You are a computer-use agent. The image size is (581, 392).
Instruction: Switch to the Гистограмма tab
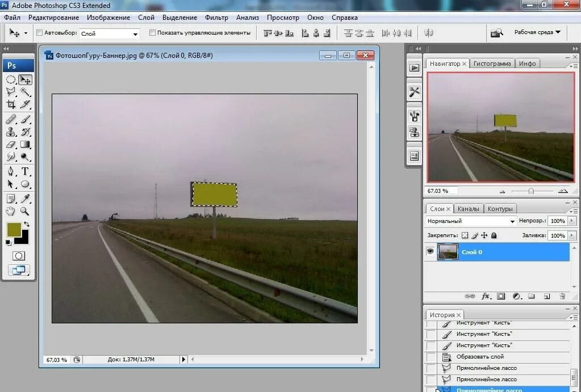click(x=492, y=64)
